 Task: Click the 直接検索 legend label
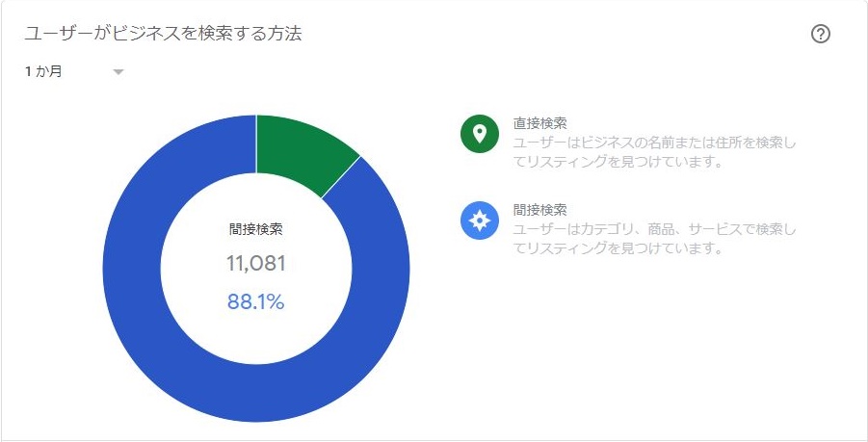tap(539, 123)
